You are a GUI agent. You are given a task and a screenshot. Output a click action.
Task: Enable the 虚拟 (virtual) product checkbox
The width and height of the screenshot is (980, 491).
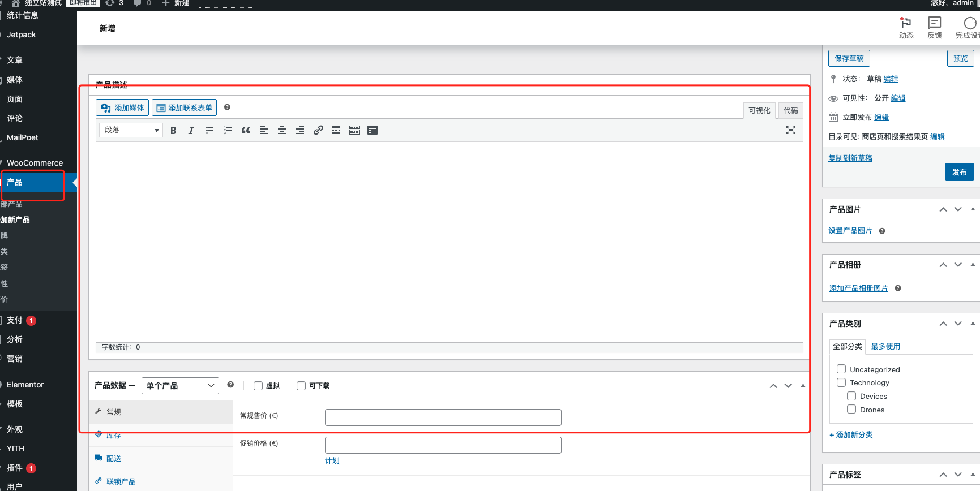258,386
